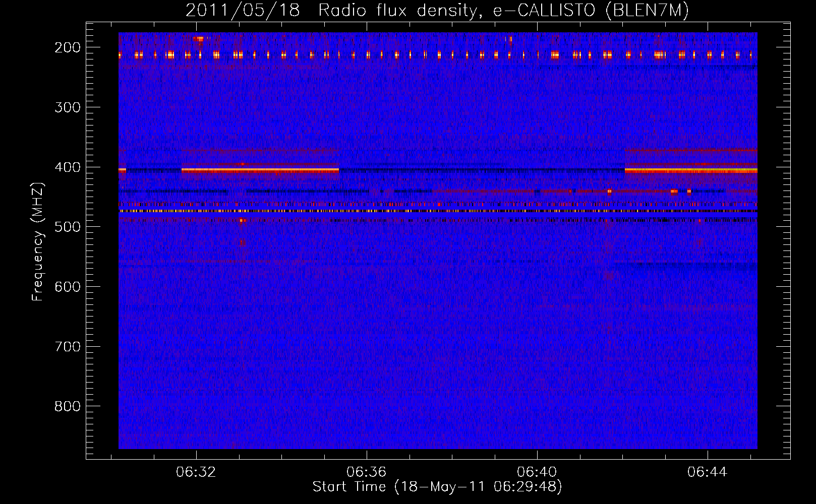Select the 06:36 time tick label
Screen dimensions: 816x504
pyautogui.click(x=366, y=472)
